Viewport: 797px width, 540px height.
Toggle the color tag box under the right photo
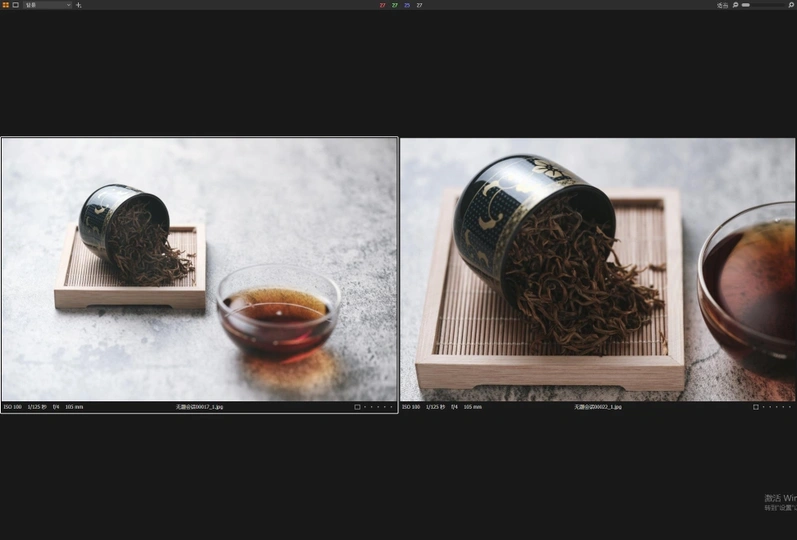(756, 407)
